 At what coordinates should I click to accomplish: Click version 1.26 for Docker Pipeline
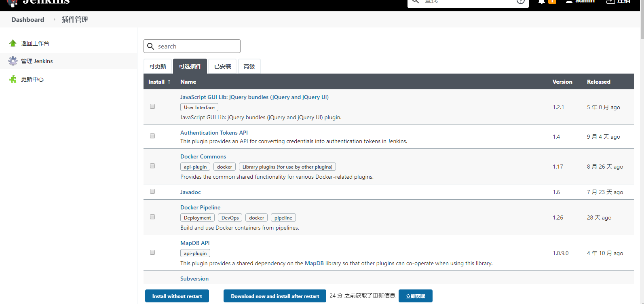pos(558,217)
